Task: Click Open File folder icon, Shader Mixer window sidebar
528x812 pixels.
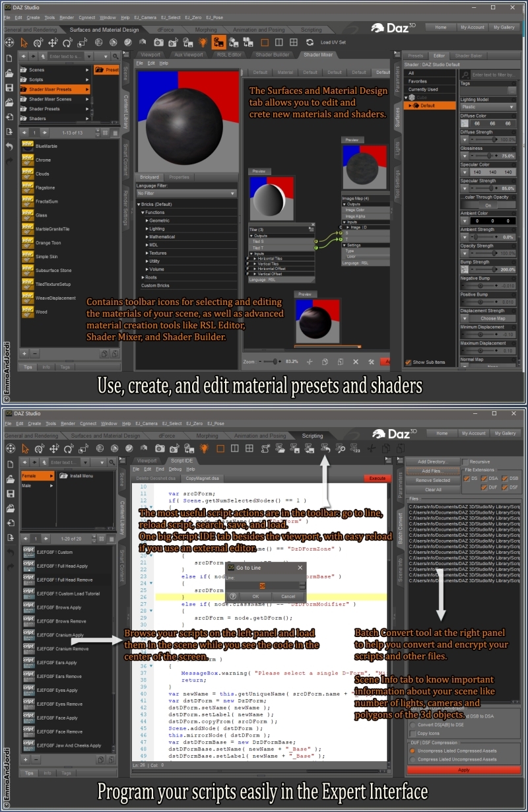Action: tap(9, 73)
